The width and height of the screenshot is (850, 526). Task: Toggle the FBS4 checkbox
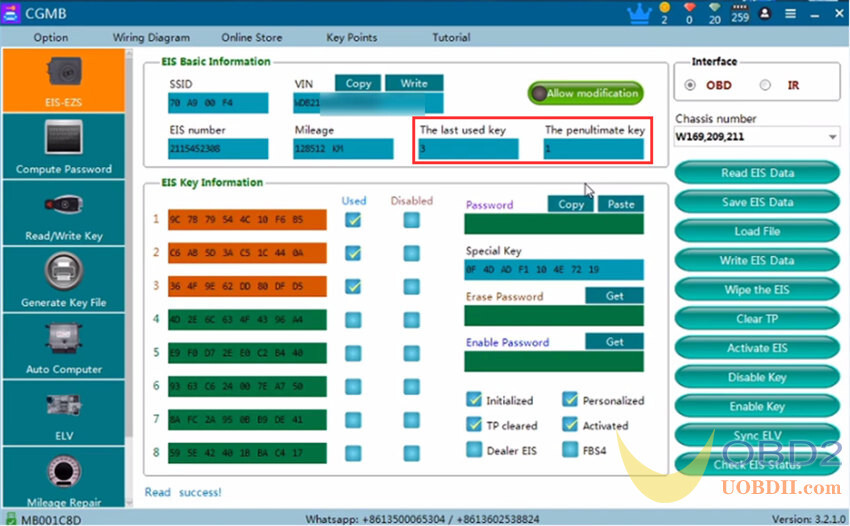(x=570, y=450)
